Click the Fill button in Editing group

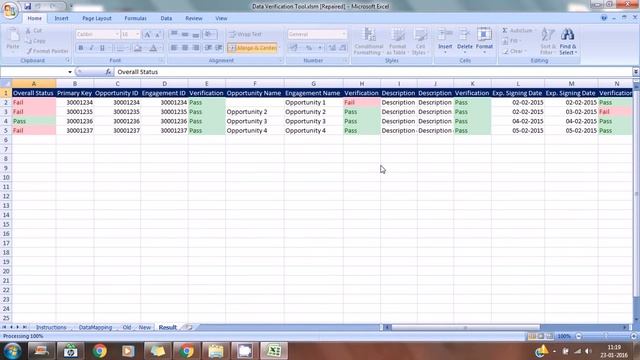[x=511, y=41]
